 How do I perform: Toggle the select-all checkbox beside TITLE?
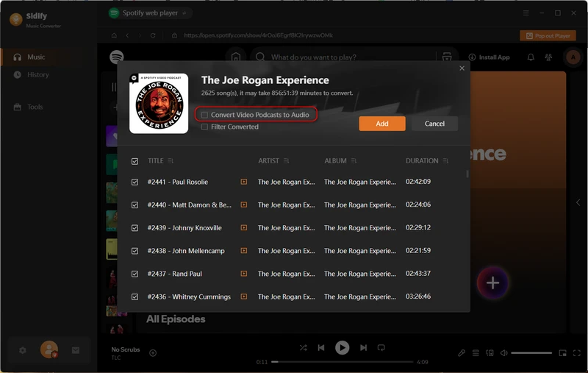coord(135,161)
